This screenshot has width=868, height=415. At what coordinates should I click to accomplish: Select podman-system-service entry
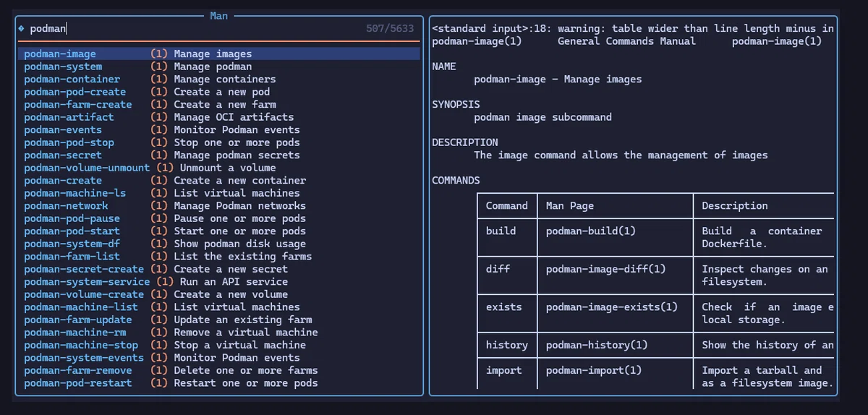point(218,281)
